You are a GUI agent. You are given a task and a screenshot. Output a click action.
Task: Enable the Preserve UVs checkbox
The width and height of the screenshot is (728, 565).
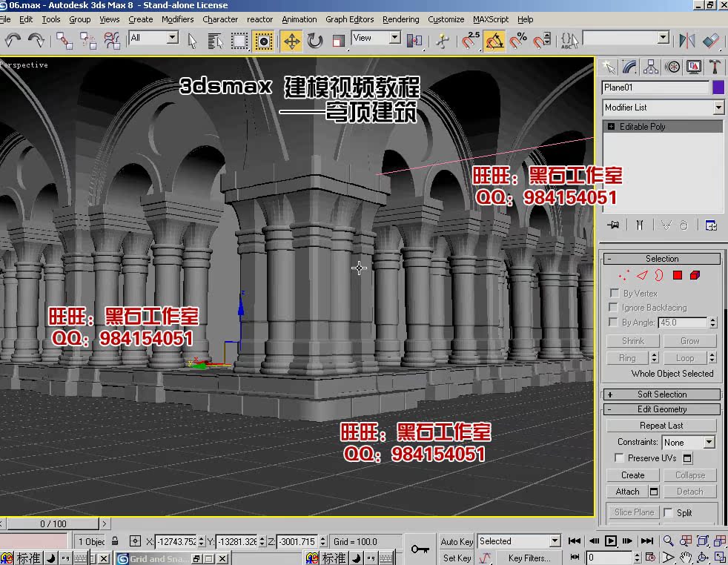click(620, 458)
